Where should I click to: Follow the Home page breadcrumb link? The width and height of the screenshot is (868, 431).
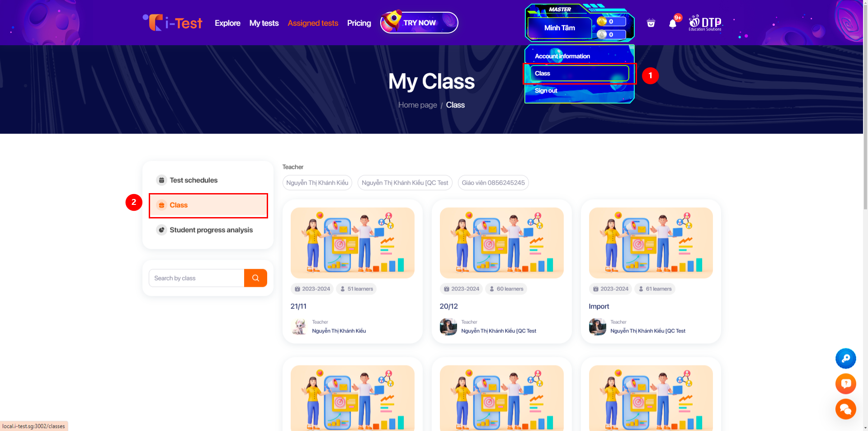(417, 105)
